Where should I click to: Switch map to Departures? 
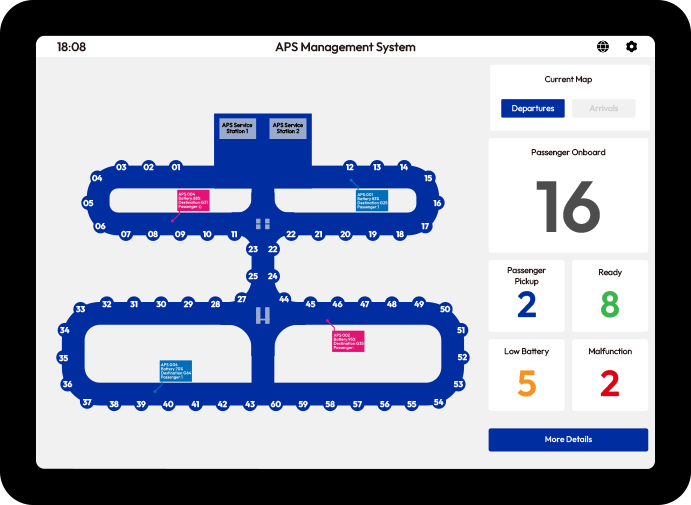pyautogui.click(x=533, y=108)
